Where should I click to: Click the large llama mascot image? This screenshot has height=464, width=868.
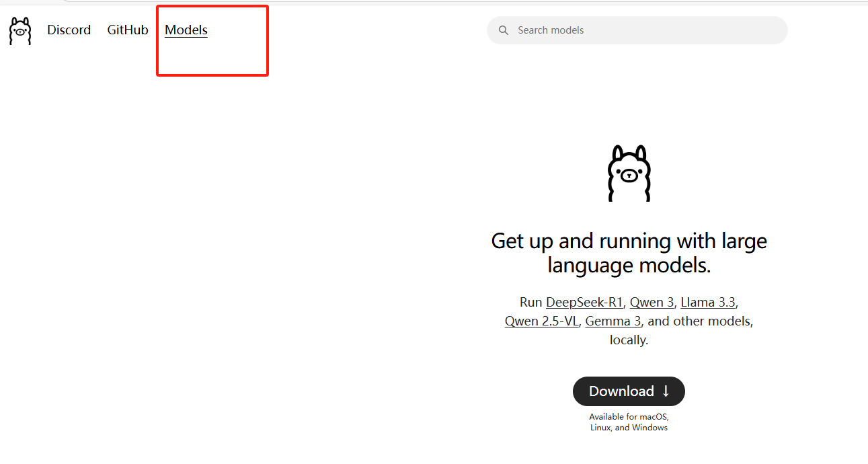point(629,173)
